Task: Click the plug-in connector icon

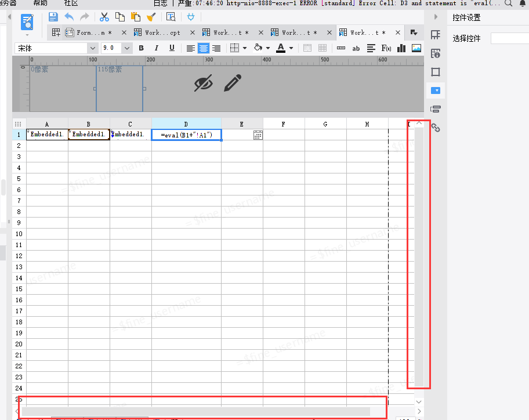Action: coord(191,17)
